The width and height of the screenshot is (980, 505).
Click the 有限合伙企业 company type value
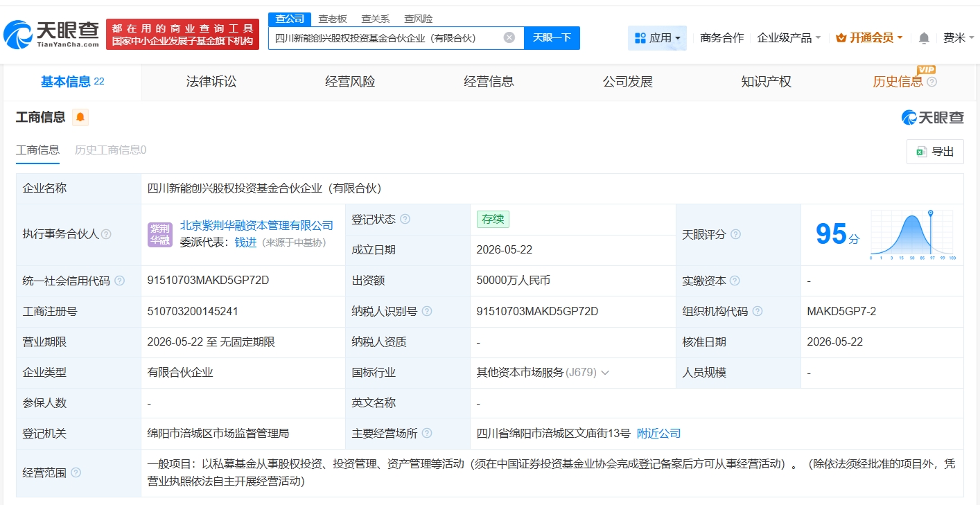tap(180, 373)
